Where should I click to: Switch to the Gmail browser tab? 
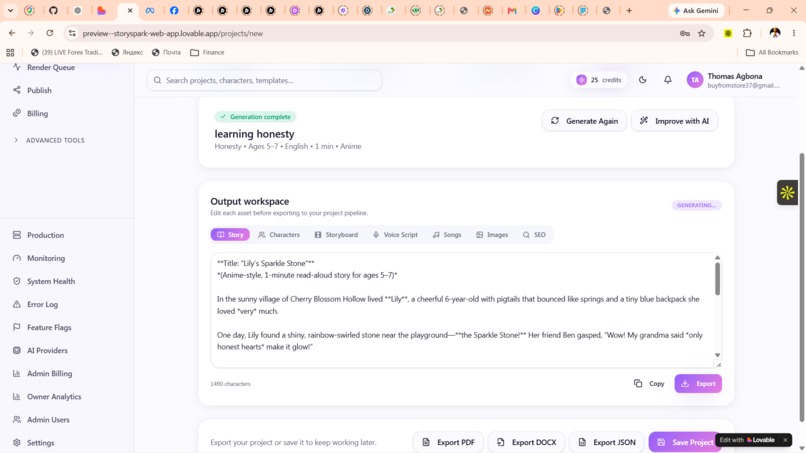pos(512,10)
